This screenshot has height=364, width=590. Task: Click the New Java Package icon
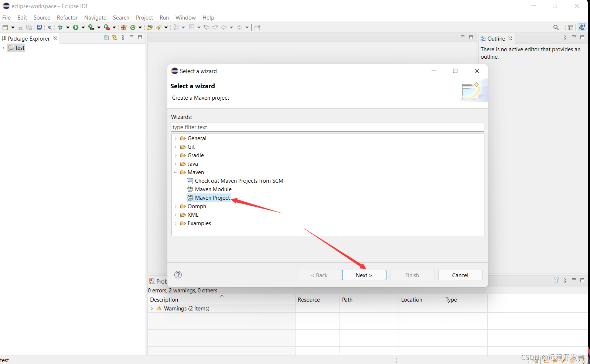click(x=124, y=27)
